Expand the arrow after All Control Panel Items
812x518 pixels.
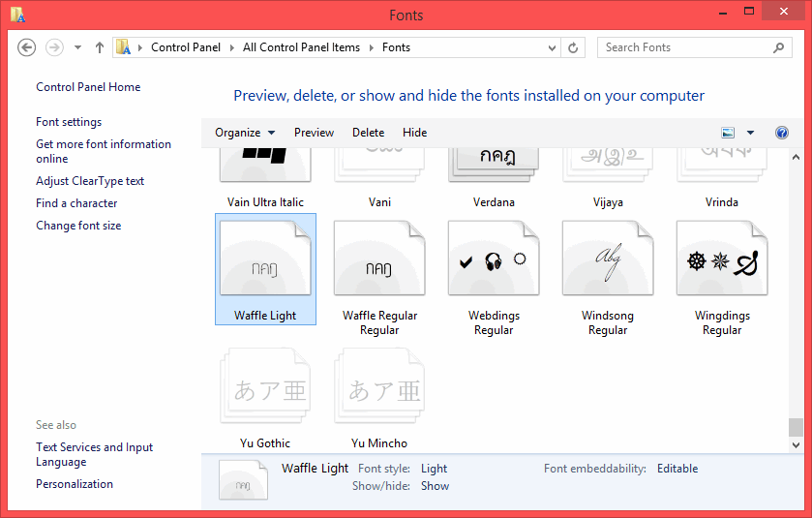tap(372, 47)
